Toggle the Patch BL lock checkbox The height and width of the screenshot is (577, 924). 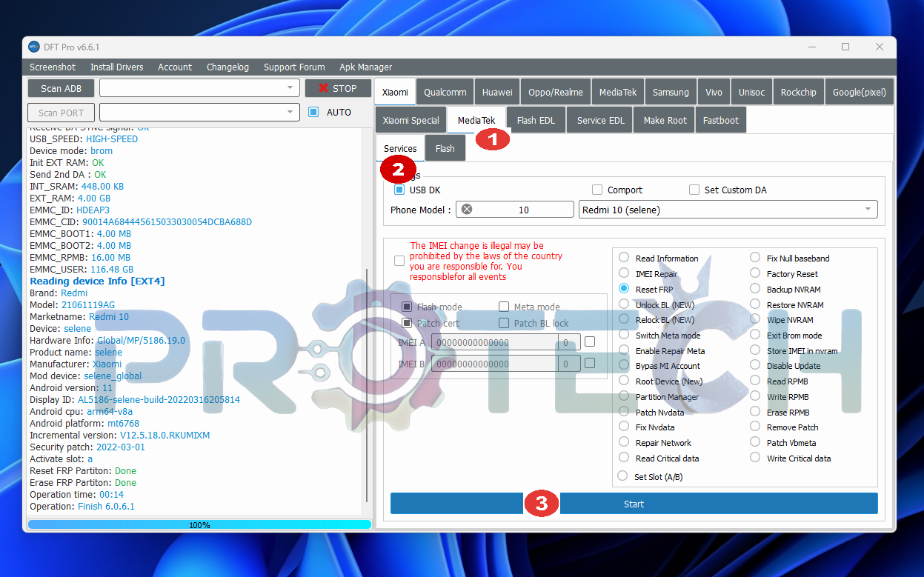[504, 323]
